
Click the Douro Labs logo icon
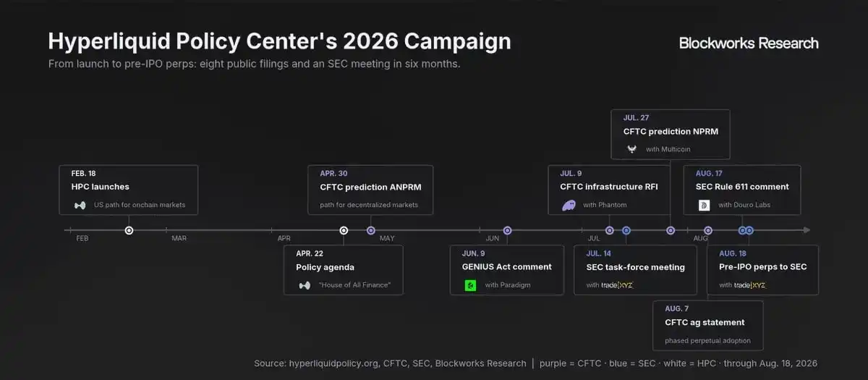coord(704,205)
